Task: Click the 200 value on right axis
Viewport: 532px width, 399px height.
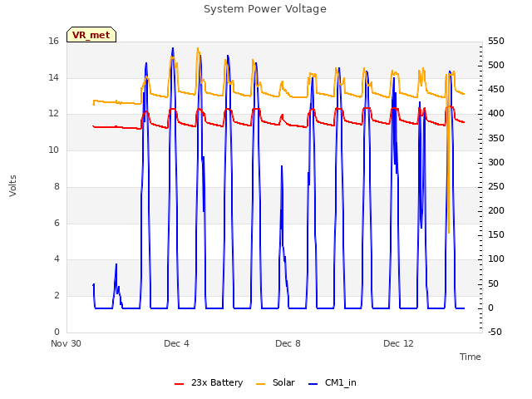Action: 496,210
